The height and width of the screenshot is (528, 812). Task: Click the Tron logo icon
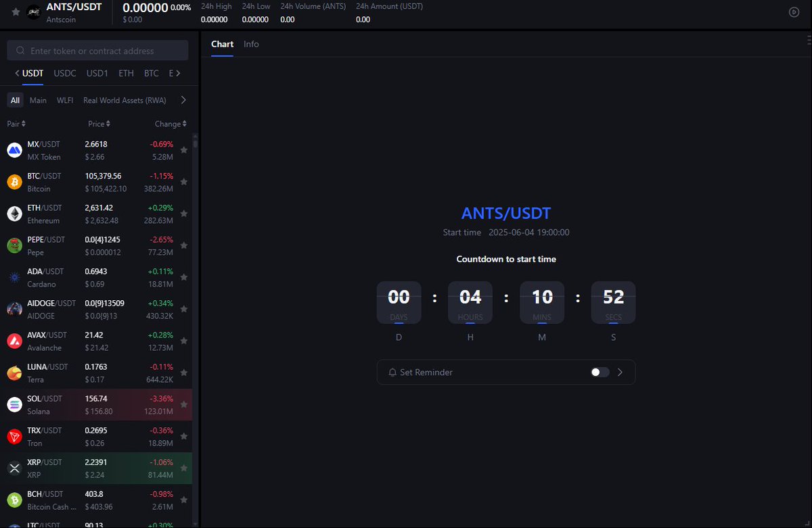click(15, 436)
